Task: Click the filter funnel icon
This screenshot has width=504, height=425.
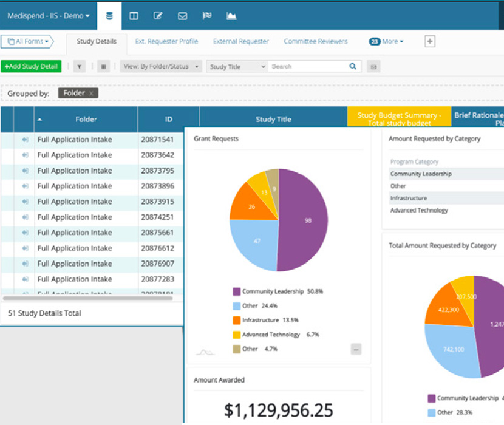Action: (79, 67)
